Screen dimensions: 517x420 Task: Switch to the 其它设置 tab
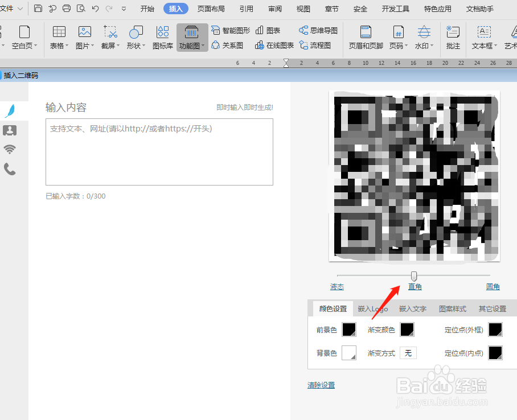point(493,309)
